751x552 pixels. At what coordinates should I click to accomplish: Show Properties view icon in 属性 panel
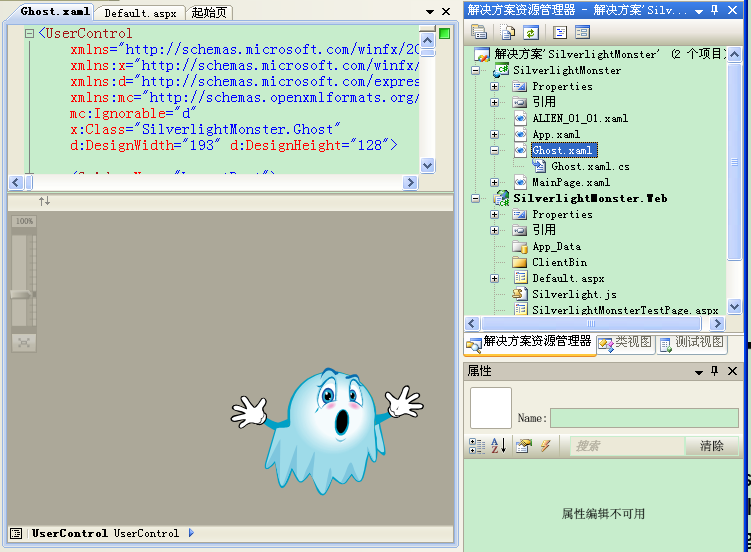click(523, 446)
